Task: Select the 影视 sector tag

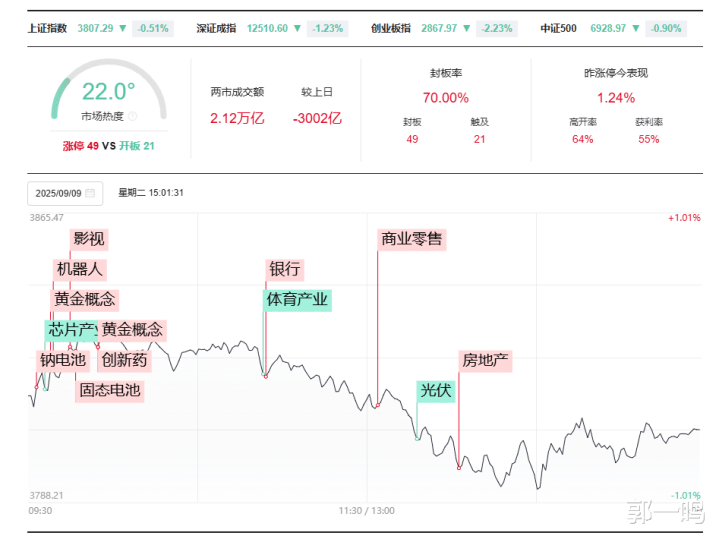Action: point(88,239)
